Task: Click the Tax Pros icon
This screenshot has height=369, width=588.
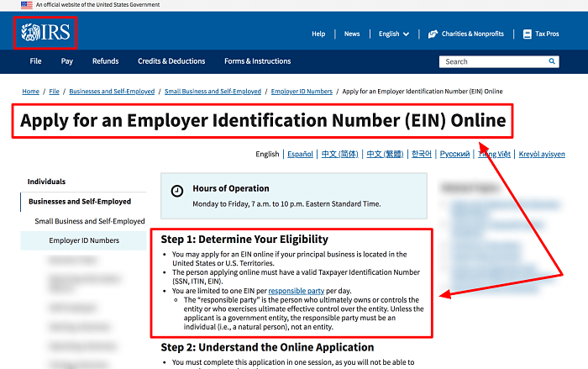Action: pos(528,34)
